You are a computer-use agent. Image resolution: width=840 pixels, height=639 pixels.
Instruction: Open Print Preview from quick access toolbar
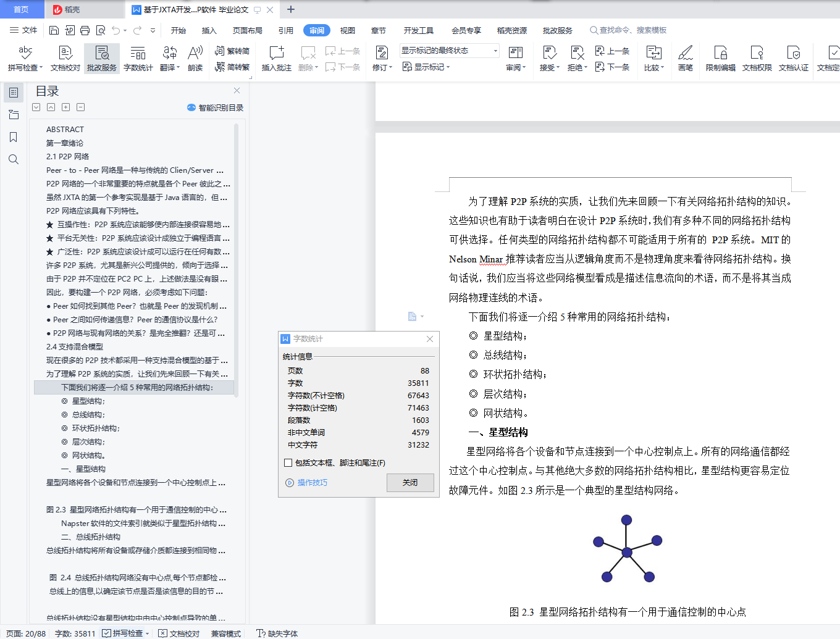100,30
